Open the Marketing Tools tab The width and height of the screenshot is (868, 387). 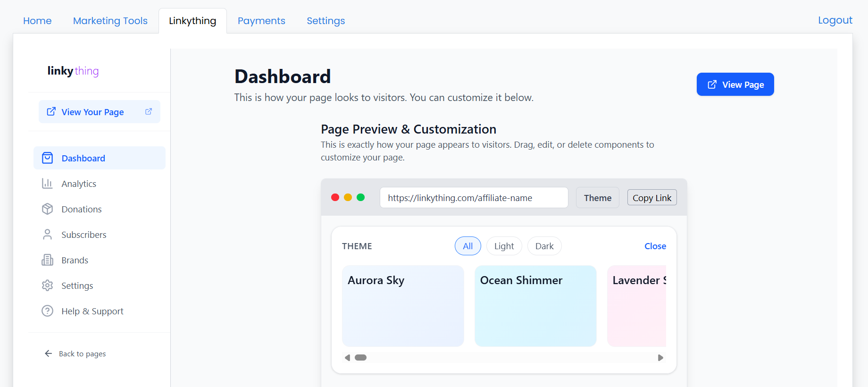pyautogui.click(x=110, y=21)
